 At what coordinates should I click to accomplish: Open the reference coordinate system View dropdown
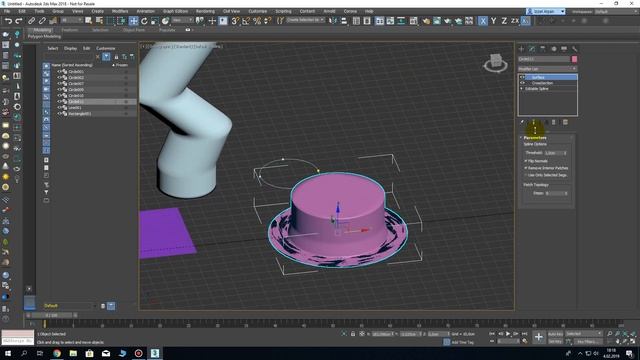click(182, 20)
